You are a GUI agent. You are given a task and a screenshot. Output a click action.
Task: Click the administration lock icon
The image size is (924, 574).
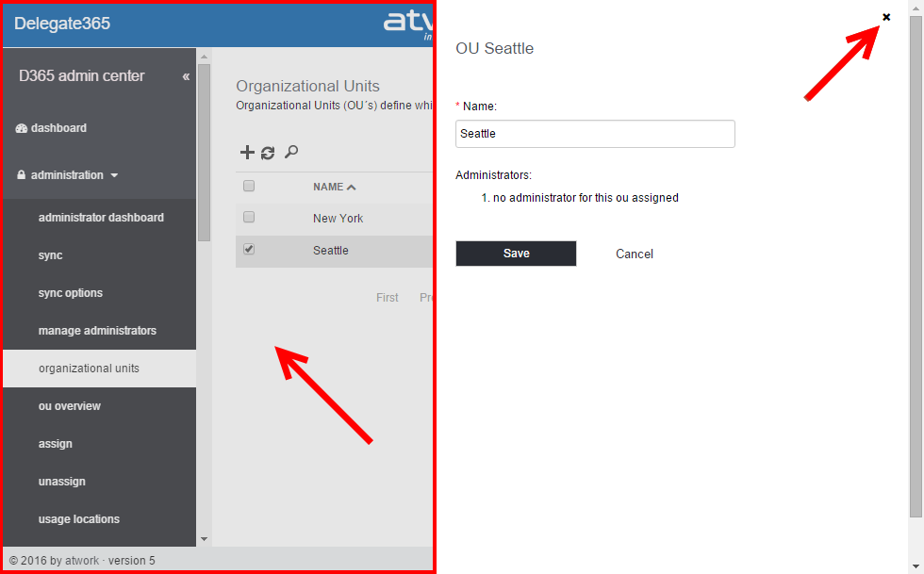pos(22,175)
